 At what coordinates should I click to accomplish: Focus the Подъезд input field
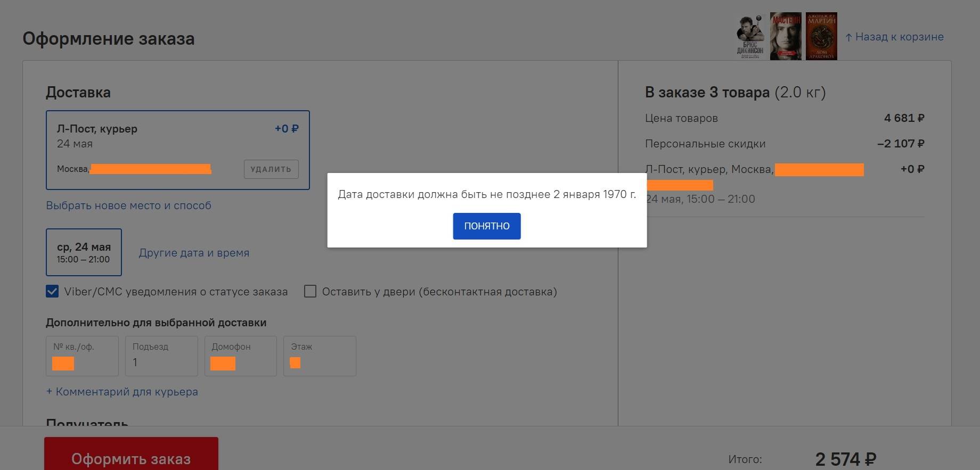[161, 362]
